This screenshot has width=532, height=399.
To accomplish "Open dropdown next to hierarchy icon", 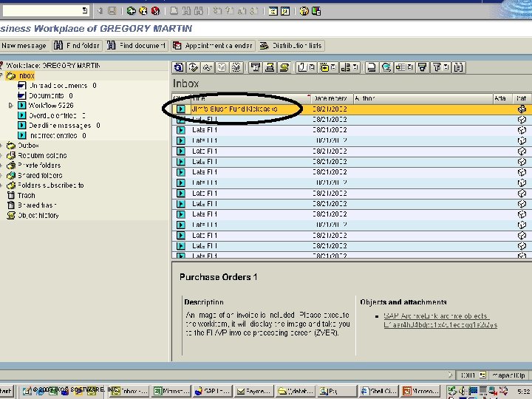I will coord(355,67).
